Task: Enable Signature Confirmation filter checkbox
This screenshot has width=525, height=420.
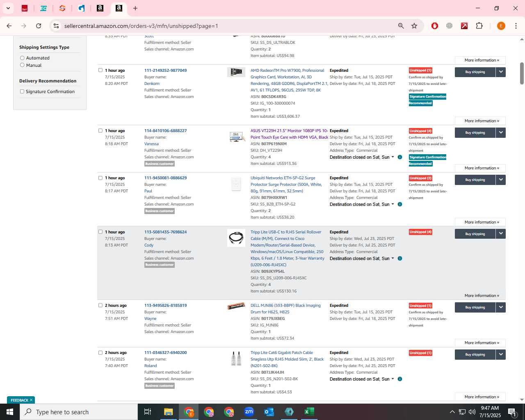Action: [x=22, y=91]
